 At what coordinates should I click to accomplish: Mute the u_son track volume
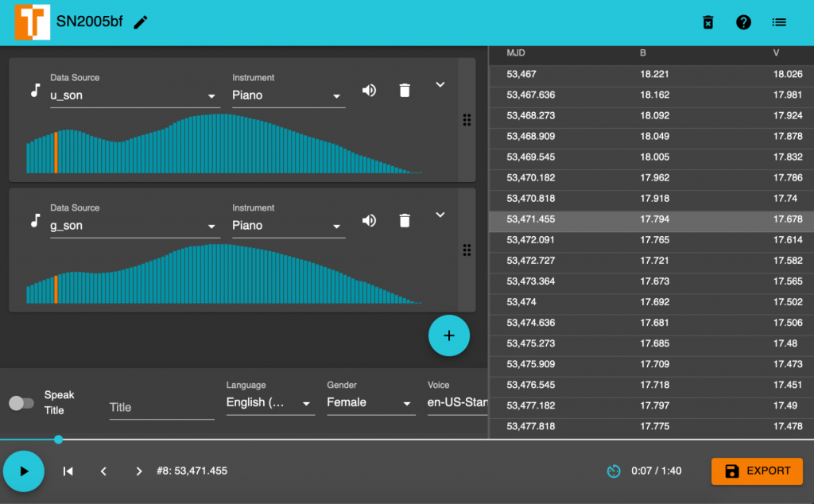coord(369,91)
